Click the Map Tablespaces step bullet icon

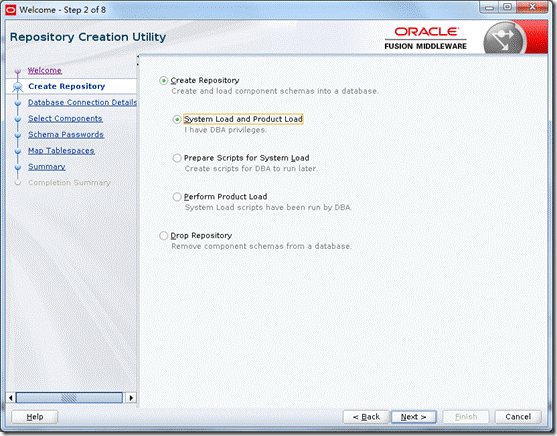[18, 151]
